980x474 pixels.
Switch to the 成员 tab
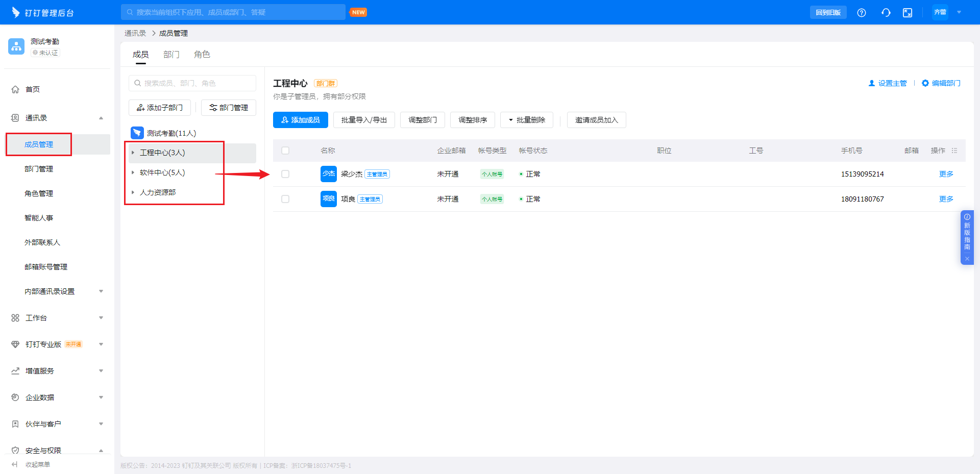click(x=141, y=55)
